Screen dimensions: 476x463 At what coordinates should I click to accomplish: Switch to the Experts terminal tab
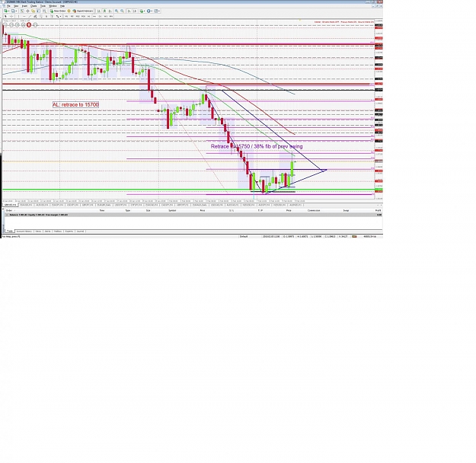pyautogui.click(x=69, y=231)
